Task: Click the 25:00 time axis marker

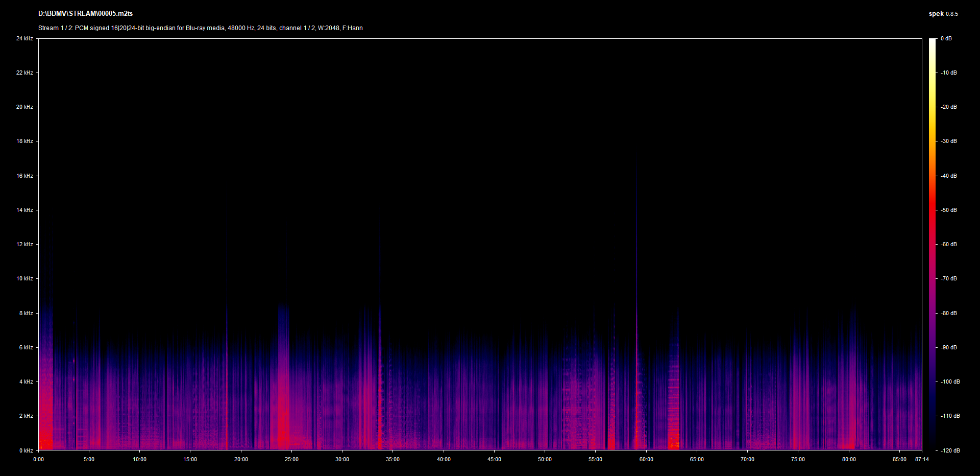Action: (291, 459)
